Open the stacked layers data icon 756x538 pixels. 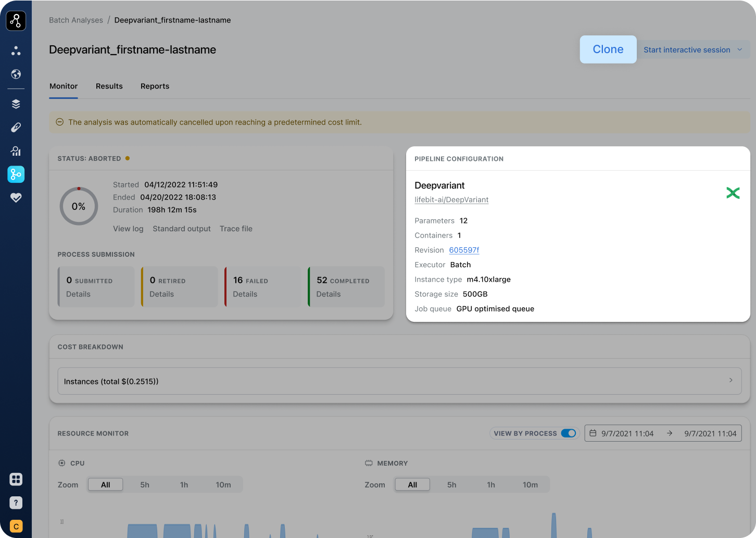(16, 104)
